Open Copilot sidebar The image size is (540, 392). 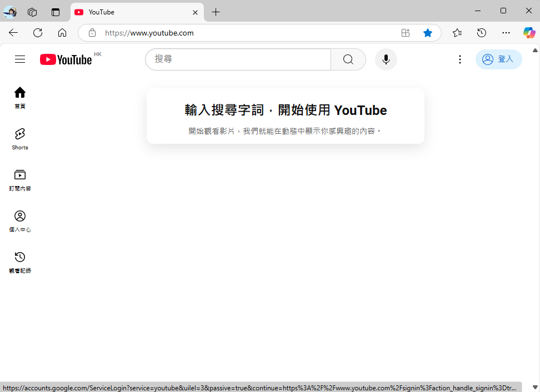(529, 33)
